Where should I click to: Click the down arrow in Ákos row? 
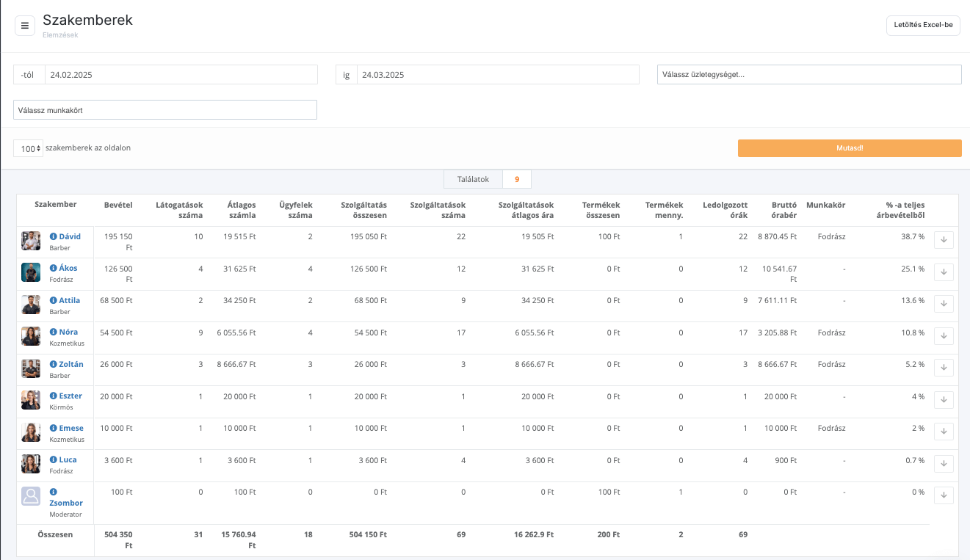pos(944,272)
